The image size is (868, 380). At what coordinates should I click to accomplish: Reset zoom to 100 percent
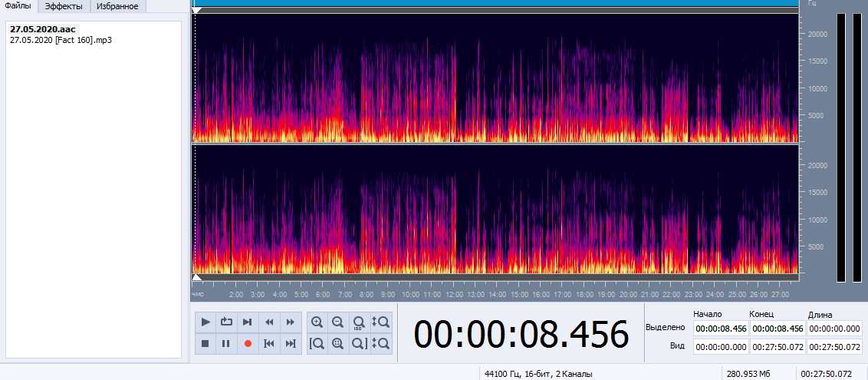(360, 322)
